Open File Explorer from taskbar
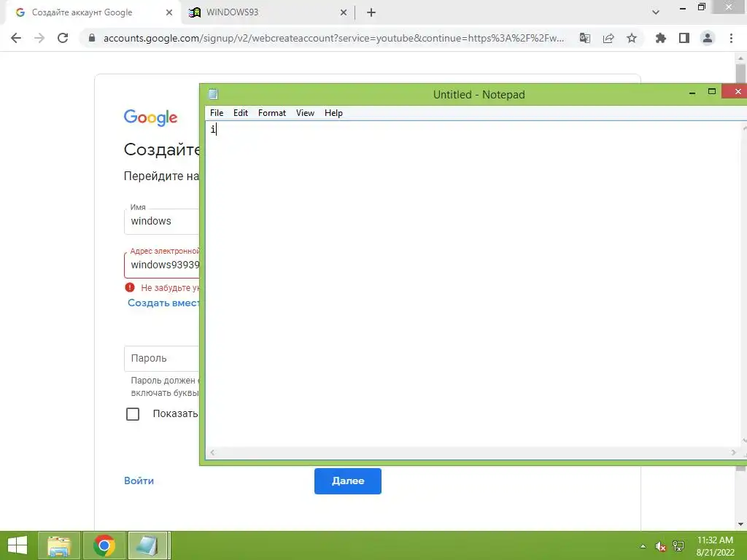The width and height of the screenshot is (747, 560). click(x=59, y=545)
